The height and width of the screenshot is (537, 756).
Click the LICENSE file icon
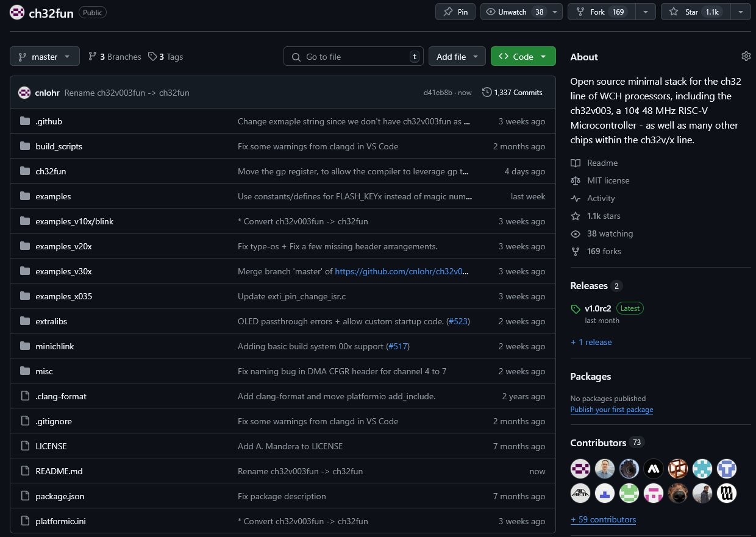point(25,446)
